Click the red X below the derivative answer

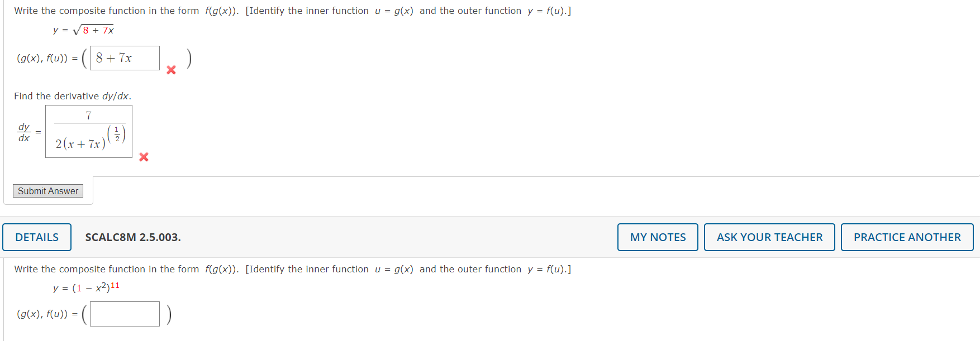[144, 157]
